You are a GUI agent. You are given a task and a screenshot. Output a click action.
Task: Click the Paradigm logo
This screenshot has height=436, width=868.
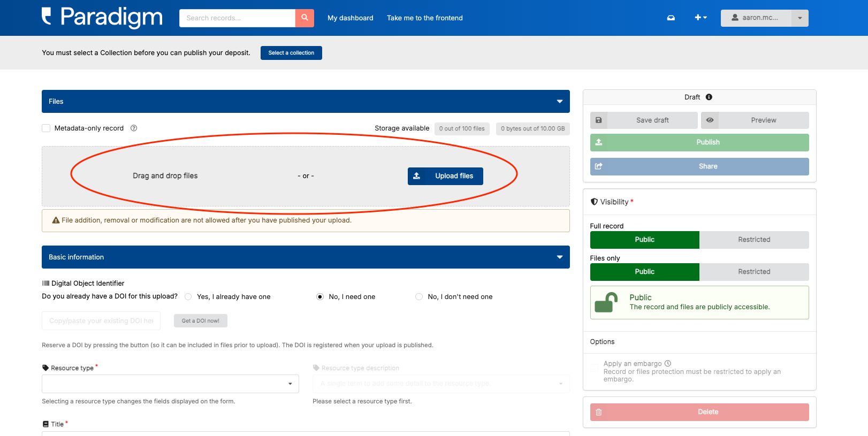102,17
